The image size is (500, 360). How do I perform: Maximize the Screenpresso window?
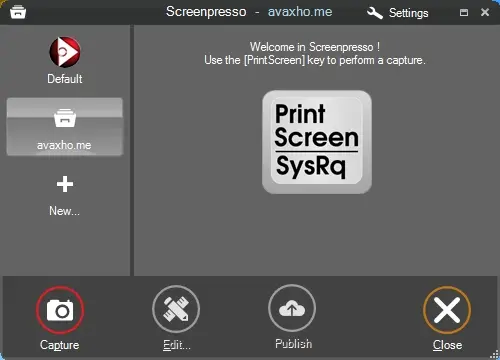pyautogui.click(x=464, y=13)
